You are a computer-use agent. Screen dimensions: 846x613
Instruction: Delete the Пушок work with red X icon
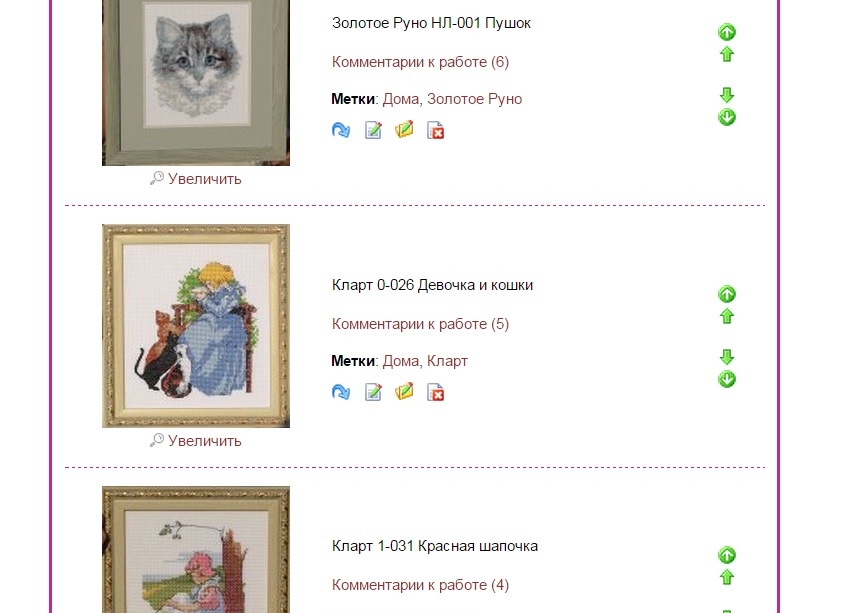click(435, 130)
